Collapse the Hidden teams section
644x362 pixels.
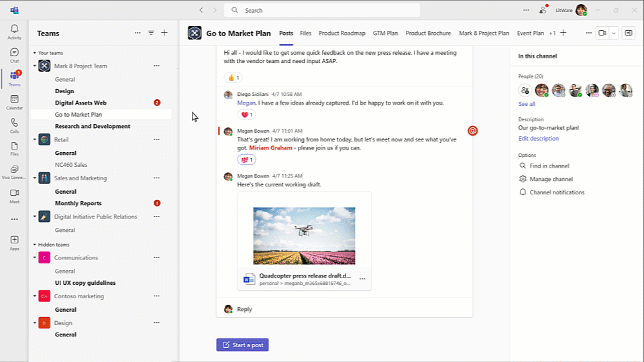click(35, 245)
